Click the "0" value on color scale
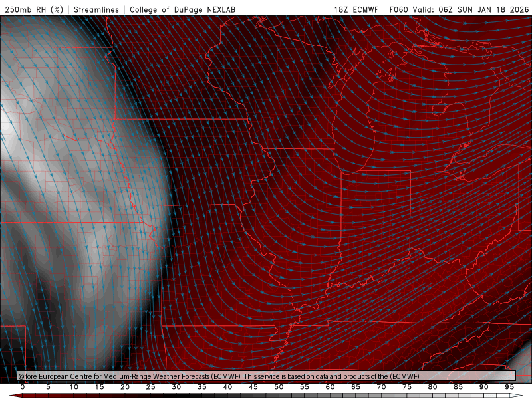This screenshot has width=532, height=399. coord(23,387)
